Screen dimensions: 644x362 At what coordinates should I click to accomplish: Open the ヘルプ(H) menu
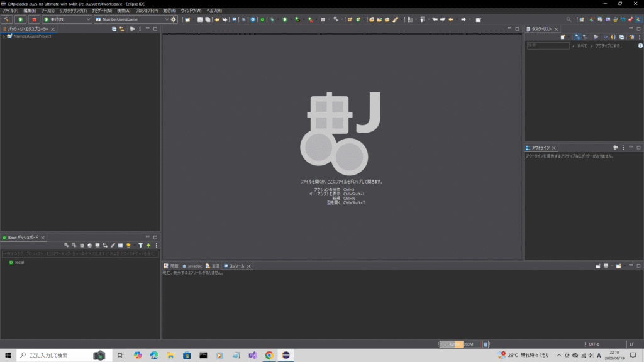[x=214, y=11]
